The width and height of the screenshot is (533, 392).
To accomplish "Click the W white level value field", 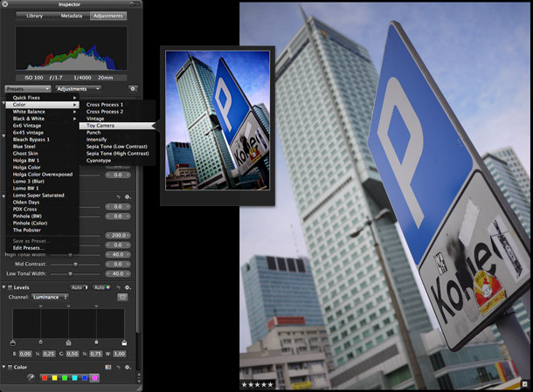I will coord(120,354).
